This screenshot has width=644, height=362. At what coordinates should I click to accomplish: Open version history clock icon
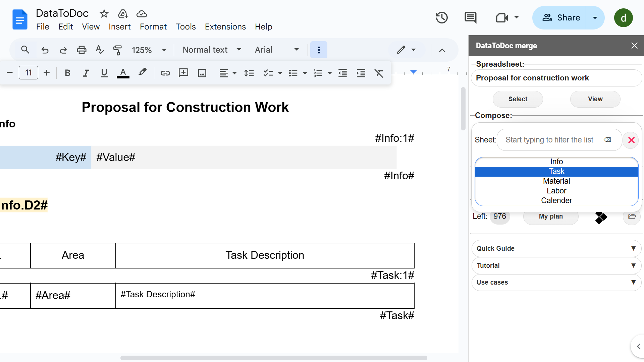coord(441,17)
